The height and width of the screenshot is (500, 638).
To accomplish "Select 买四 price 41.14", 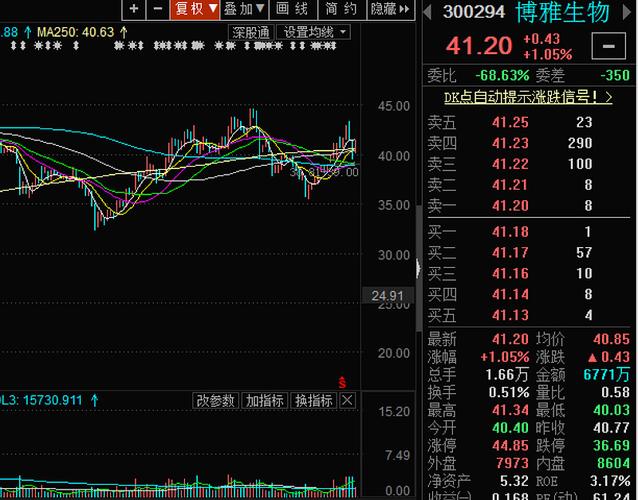I will coord(510,294).
